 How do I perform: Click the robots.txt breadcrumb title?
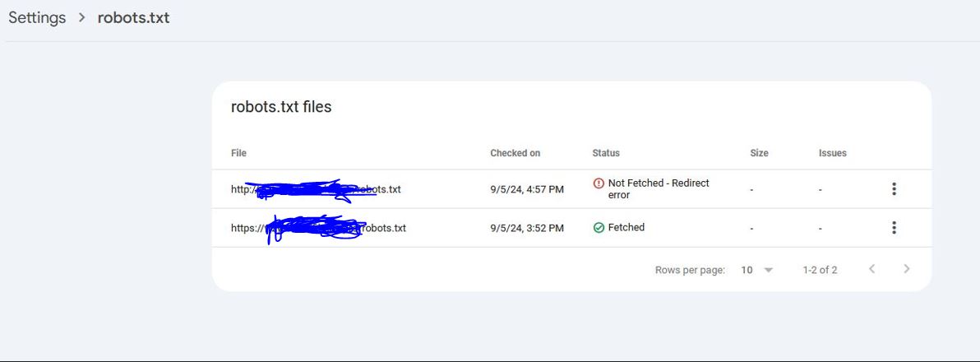coord(133,17)
